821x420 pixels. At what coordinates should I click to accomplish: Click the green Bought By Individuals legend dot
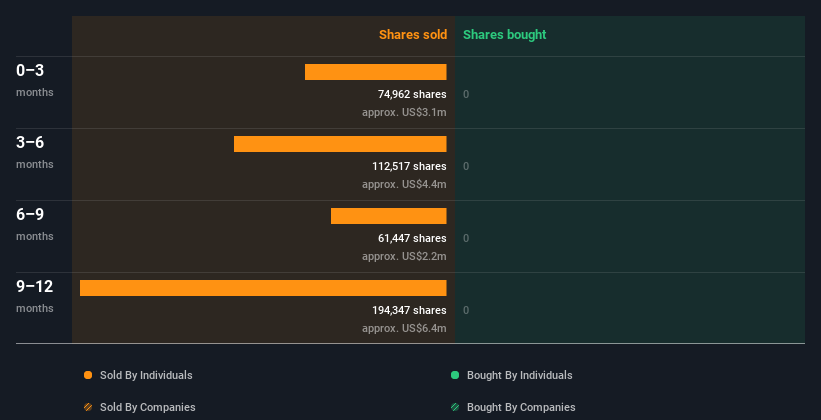tap(455, 375)
